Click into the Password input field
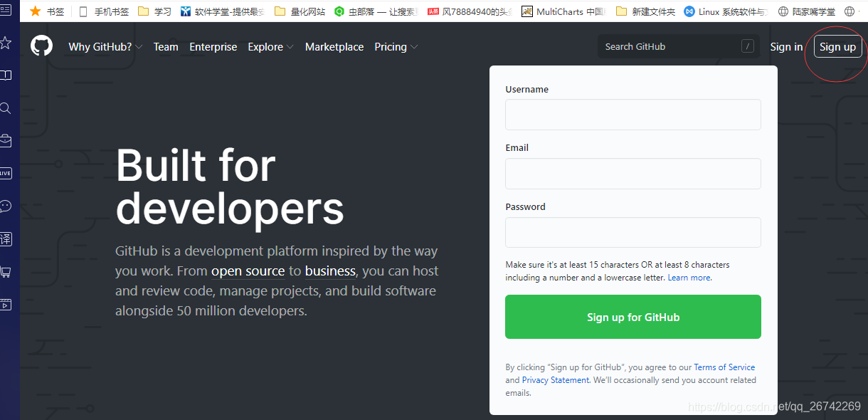This screenshot has height=420, width=868. coord(633,232)
